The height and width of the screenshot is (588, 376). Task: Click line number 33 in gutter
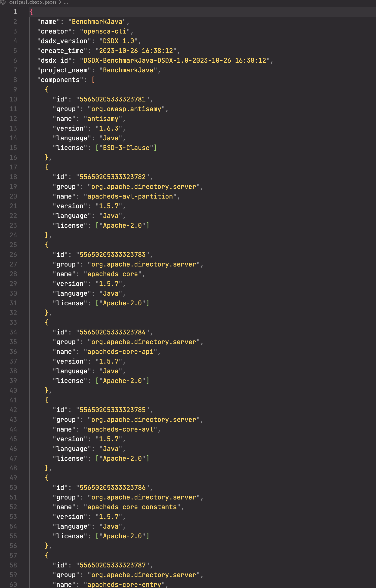coord(13,323)
